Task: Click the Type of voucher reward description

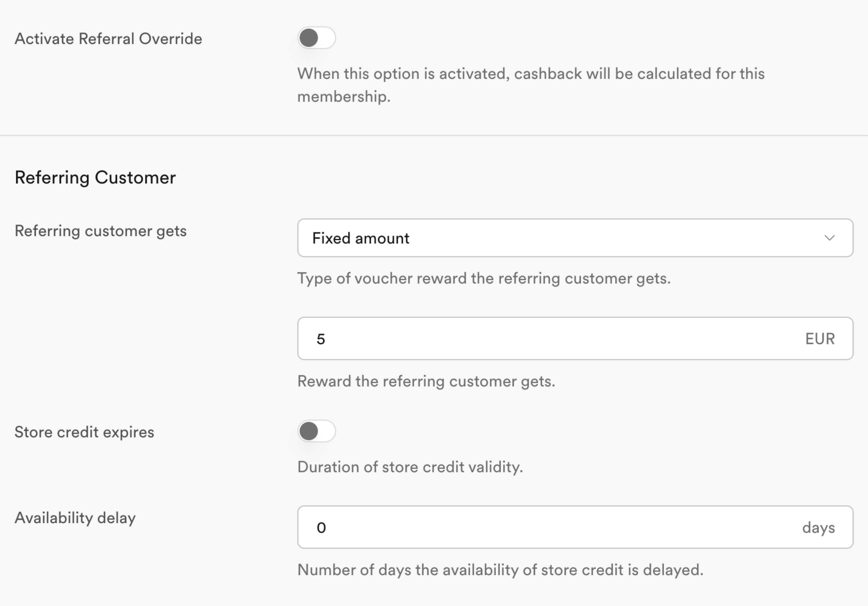Action: (x=484, y=279)
